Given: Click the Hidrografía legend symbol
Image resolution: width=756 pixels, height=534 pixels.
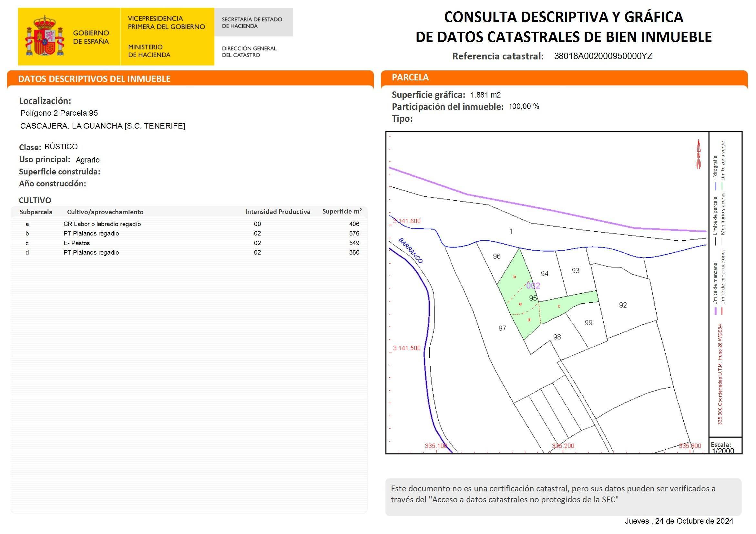Looking at the screenshot, I should (x=716, y=186).
